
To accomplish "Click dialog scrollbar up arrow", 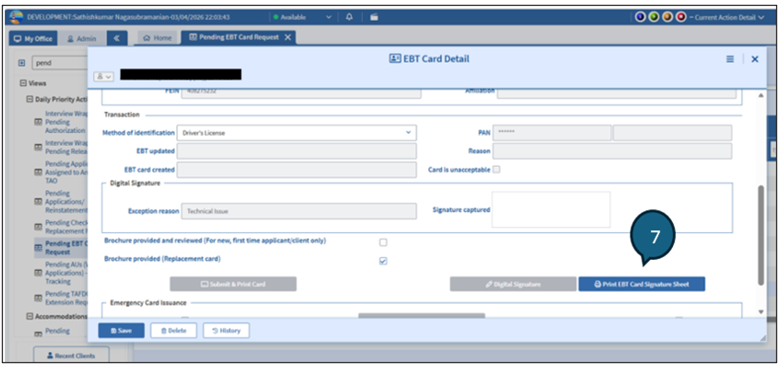I will click(761, 96).
